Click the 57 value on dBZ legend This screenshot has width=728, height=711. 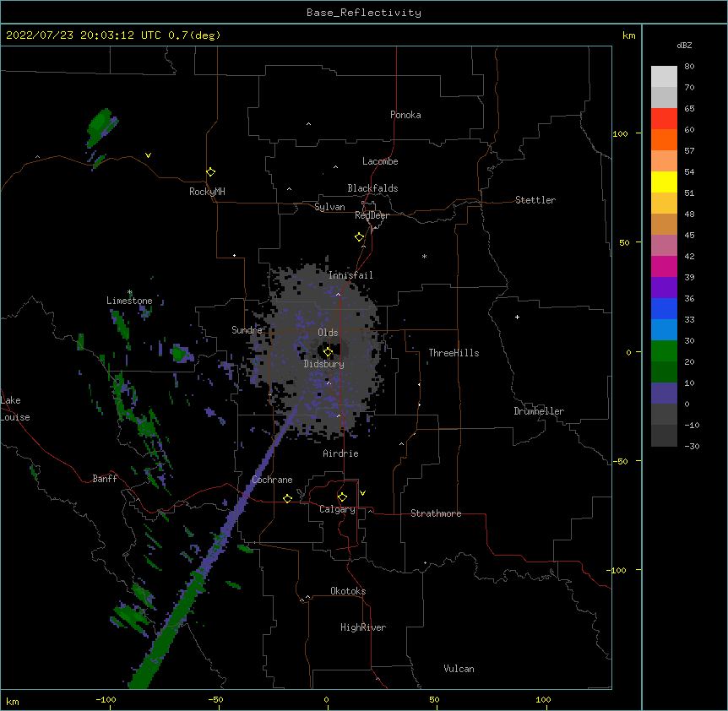[689, 151]
